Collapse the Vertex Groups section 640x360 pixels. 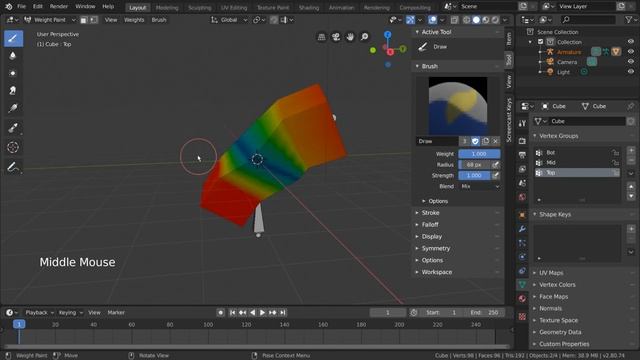click(x=558, y=136)
